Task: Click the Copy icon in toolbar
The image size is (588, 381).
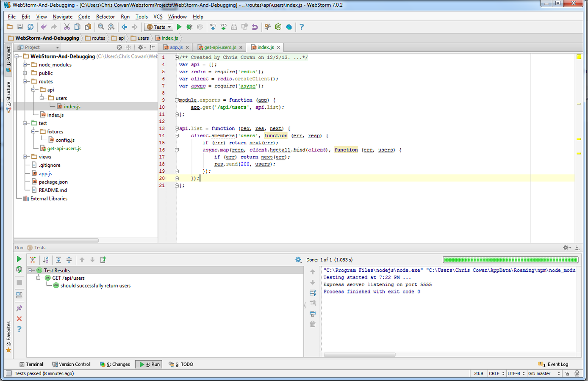Action: [77, 27]
